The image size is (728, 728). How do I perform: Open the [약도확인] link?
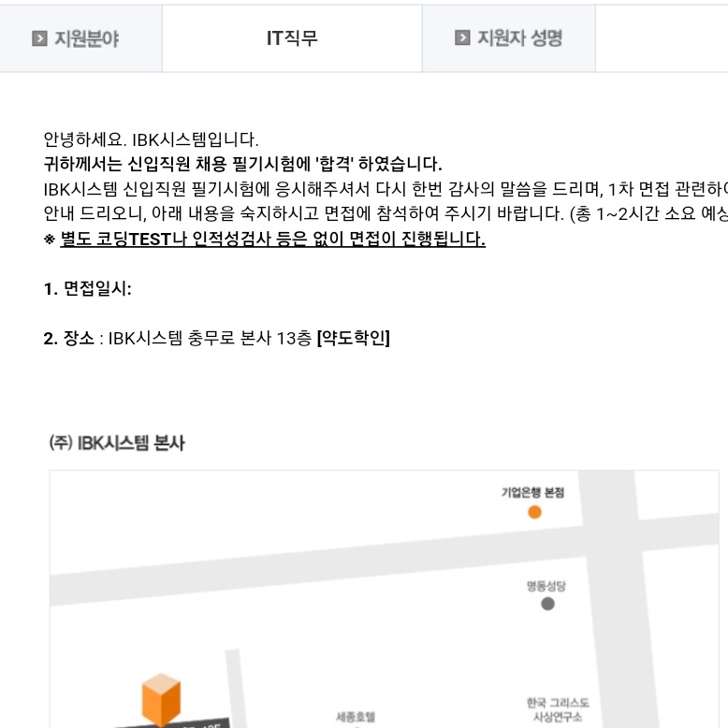click(354, 338)
